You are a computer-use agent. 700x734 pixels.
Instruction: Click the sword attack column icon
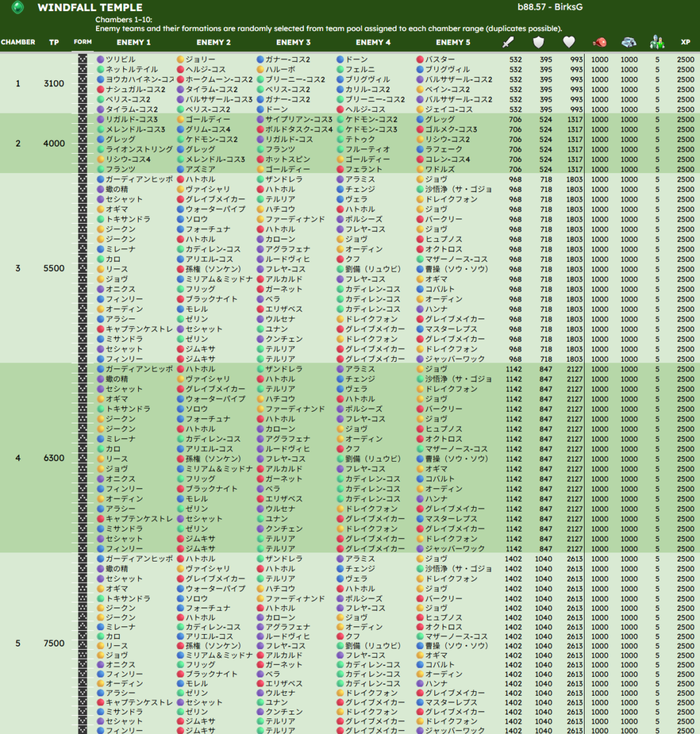click(508, 42)
